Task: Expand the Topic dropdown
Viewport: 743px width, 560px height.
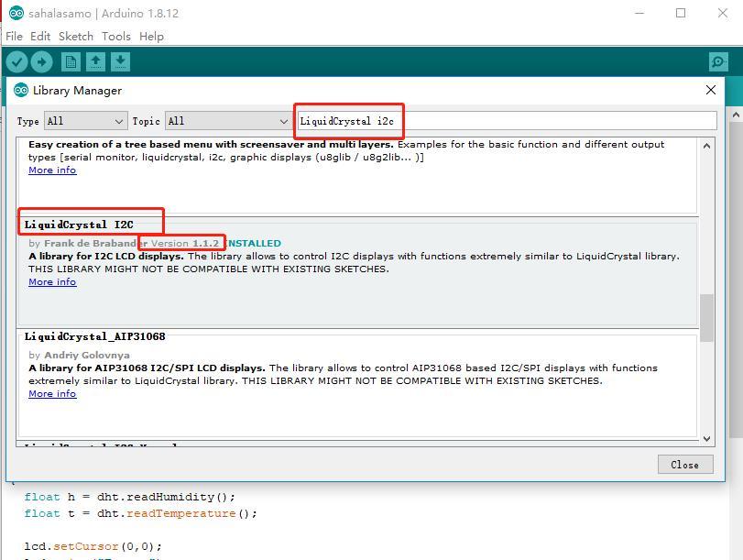Action: coord(228,121)
